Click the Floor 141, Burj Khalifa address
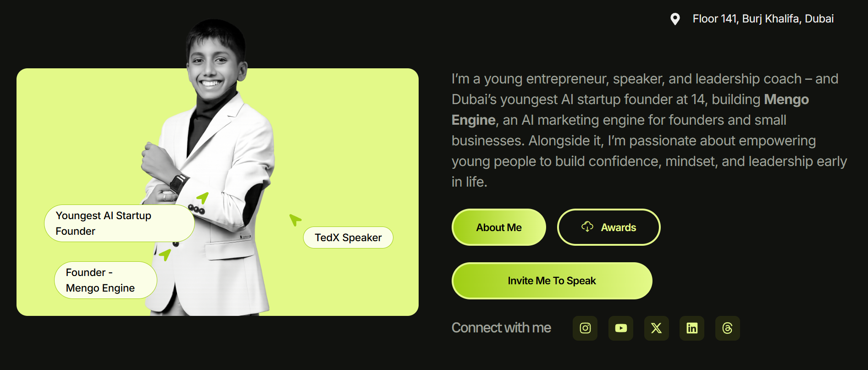This screenshot has width=868, height=370. click(x=763, y=19)
